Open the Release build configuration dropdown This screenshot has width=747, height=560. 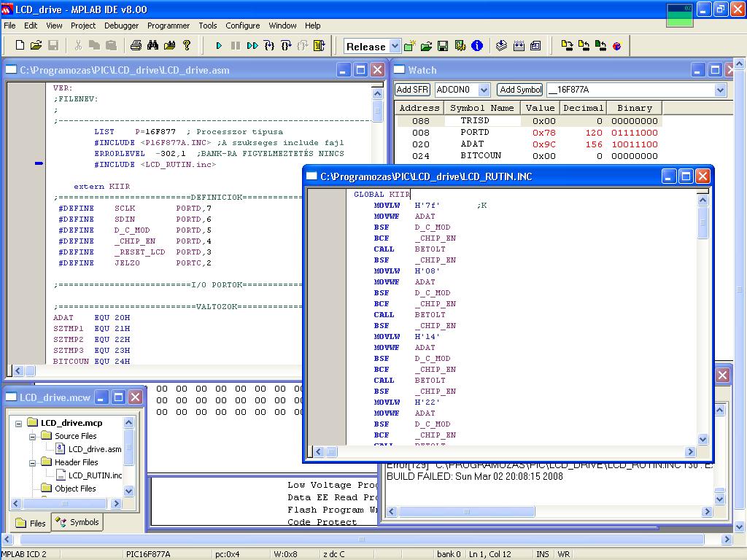coord(395,46)
